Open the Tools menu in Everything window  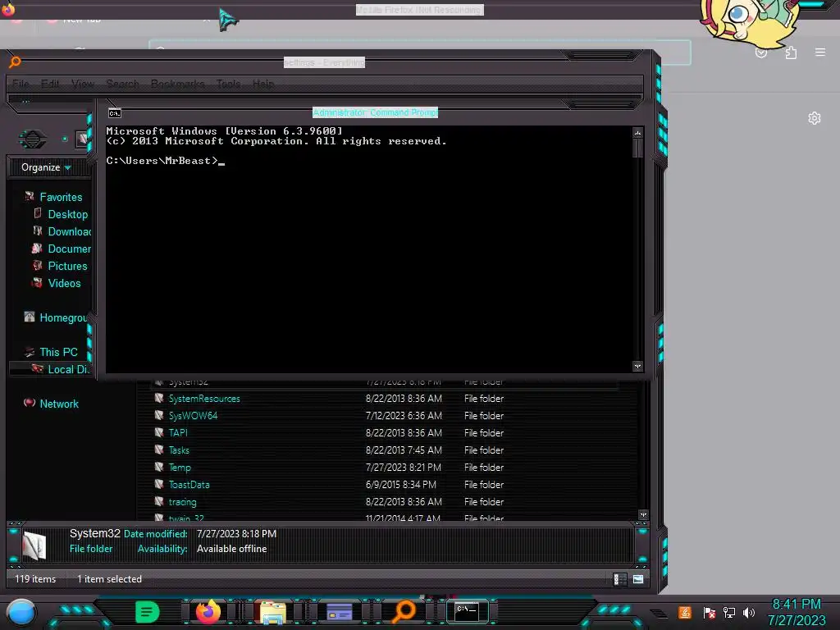(x=228, y=84)
